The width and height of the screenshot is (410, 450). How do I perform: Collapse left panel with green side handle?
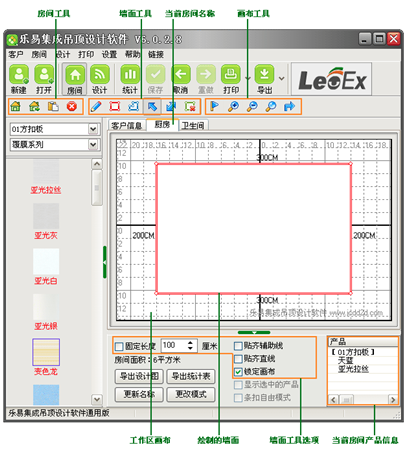(x=105, y=262)
